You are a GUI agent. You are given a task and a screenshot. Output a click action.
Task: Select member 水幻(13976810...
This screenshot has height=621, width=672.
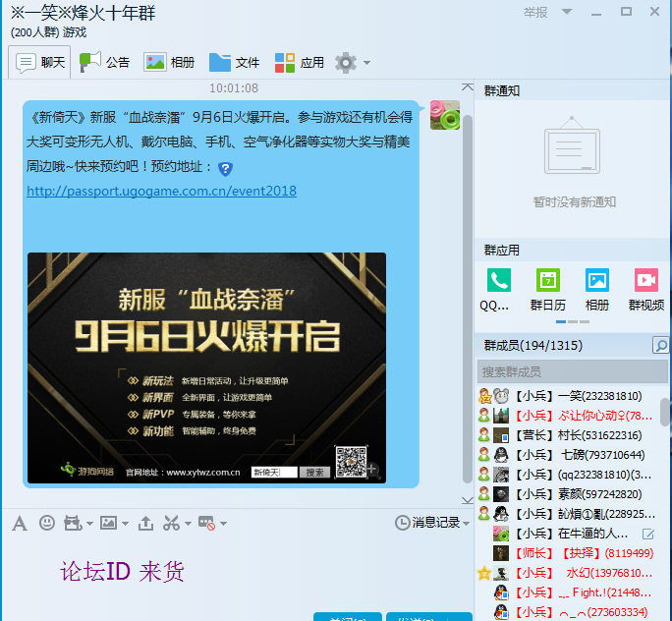568,573
